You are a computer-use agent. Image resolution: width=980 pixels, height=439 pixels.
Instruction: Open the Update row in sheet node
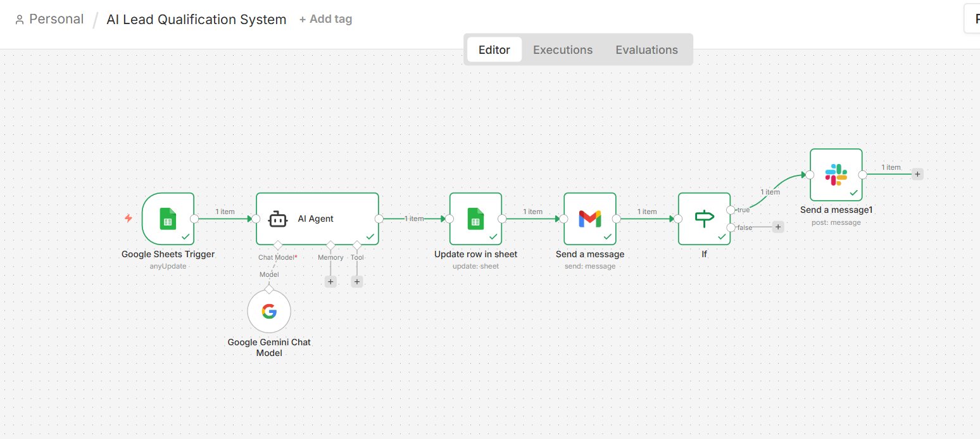(x=475, y=219)
